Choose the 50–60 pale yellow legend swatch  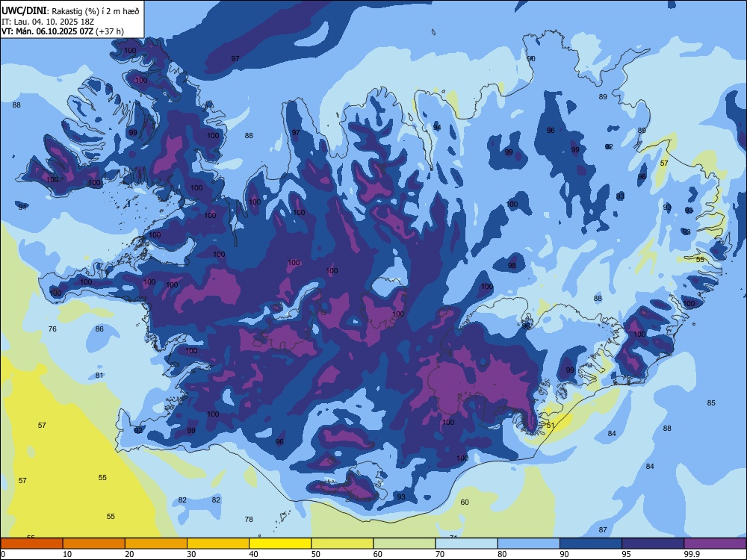pos(343,544)
